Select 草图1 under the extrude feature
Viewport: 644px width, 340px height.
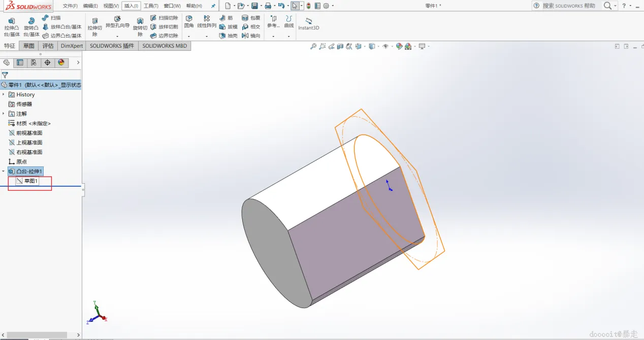coord(27,181)
